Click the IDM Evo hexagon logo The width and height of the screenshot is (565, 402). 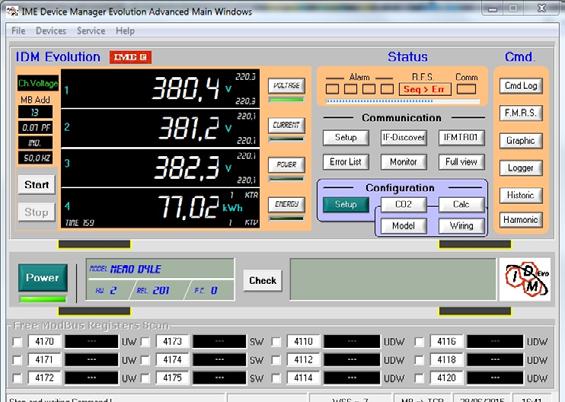(526, 280)
